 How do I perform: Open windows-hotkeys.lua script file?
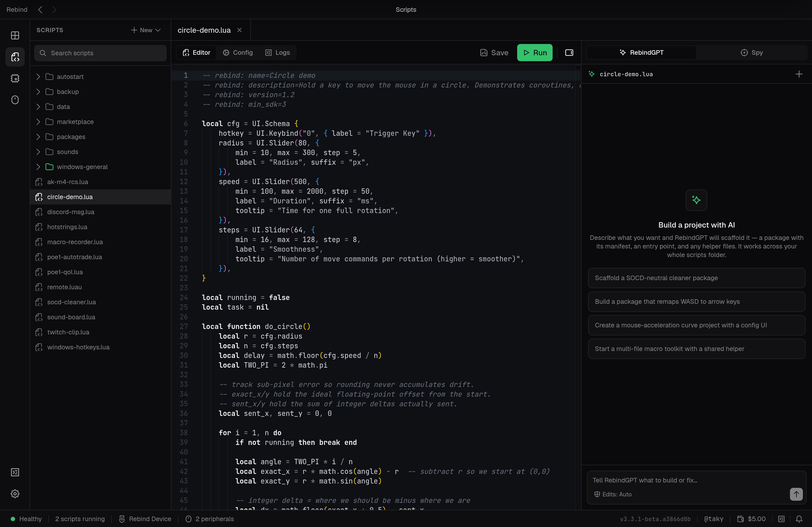click(x=100, y=347)
